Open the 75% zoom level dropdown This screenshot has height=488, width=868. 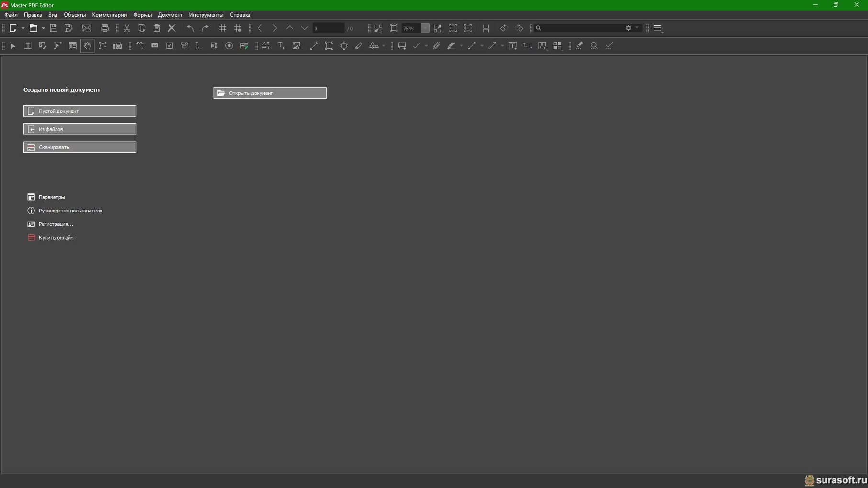pos(425,28)
